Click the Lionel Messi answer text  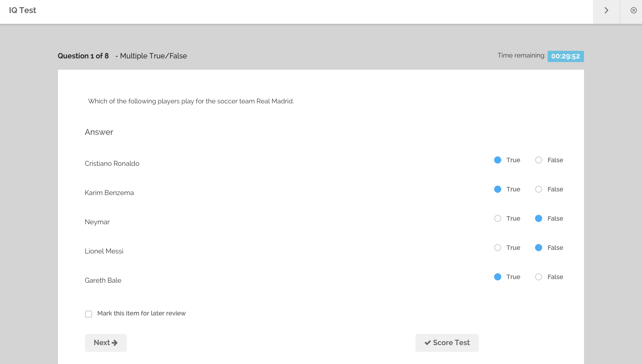(104, 251)
